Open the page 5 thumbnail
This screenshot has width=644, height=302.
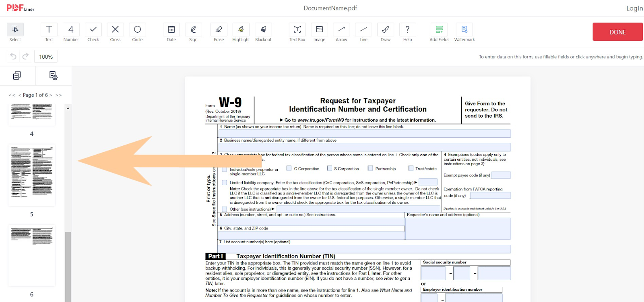pos(32,175)
